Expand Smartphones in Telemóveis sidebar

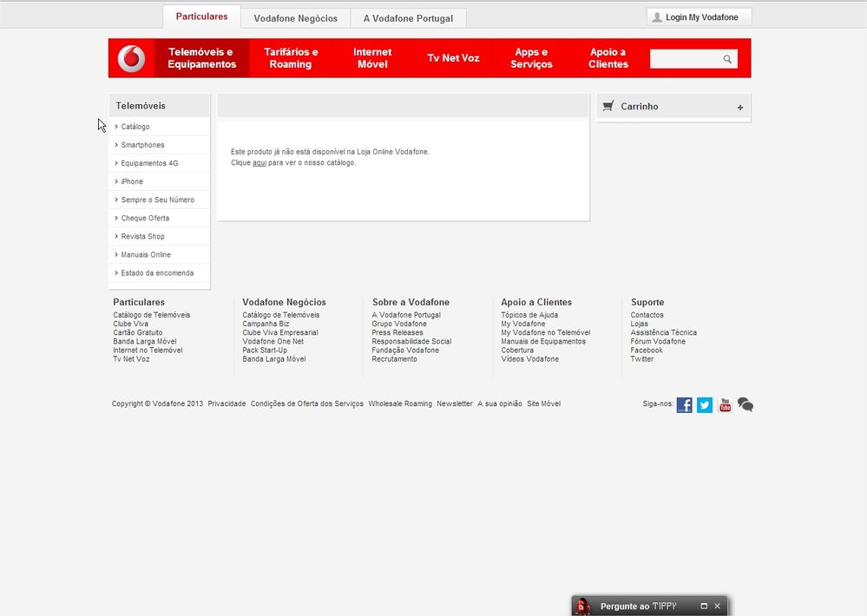tap(142, 145)
